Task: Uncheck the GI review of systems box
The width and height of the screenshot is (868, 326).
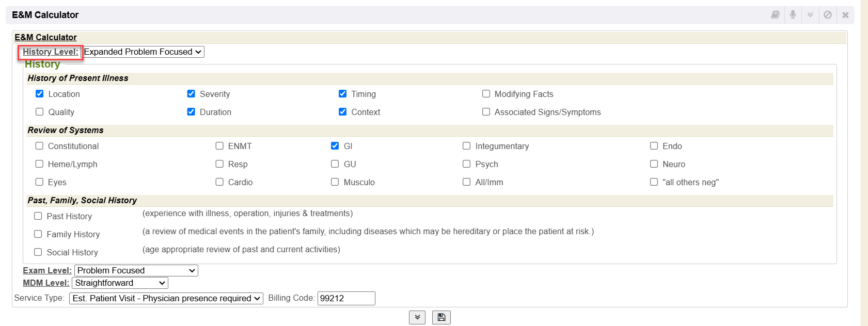Action: pos(335,146)
